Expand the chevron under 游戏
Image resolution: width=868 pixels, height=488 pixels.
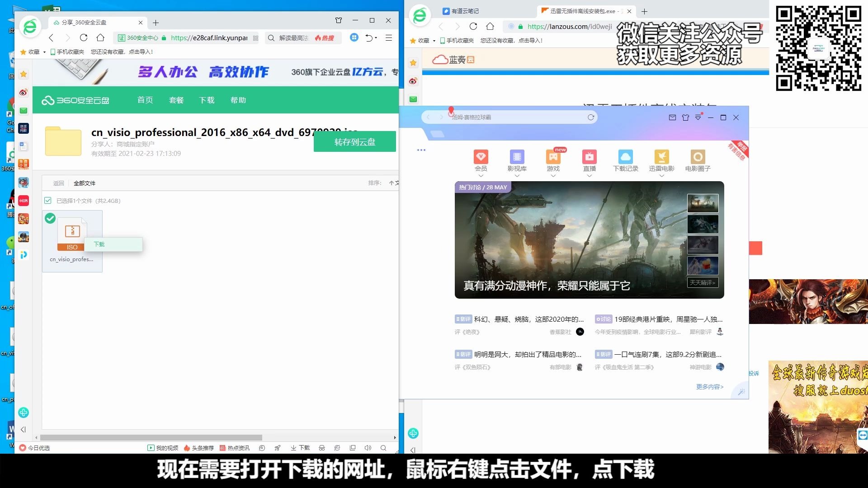[553, 176]
